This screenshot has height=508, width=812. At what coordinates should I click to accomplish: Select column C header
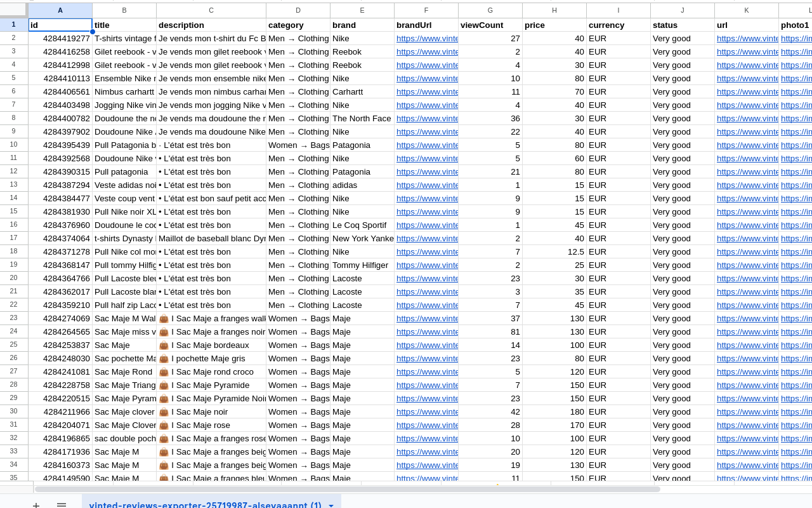pyautogui.click(x=211, y=11)
